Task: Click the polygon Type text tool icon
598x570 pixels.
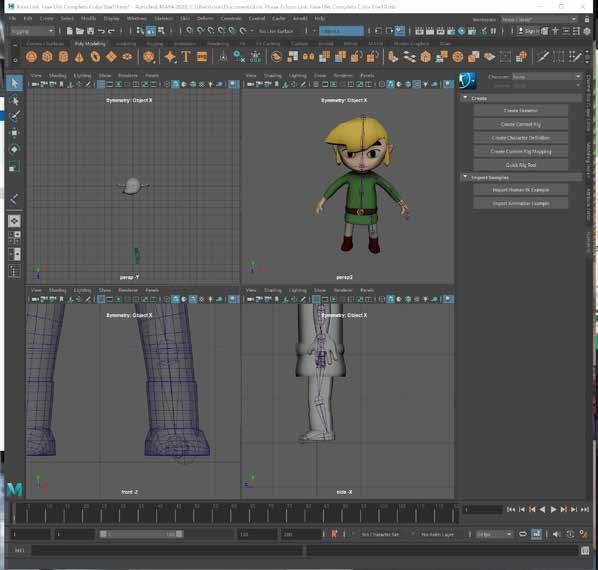Action: 186,57
